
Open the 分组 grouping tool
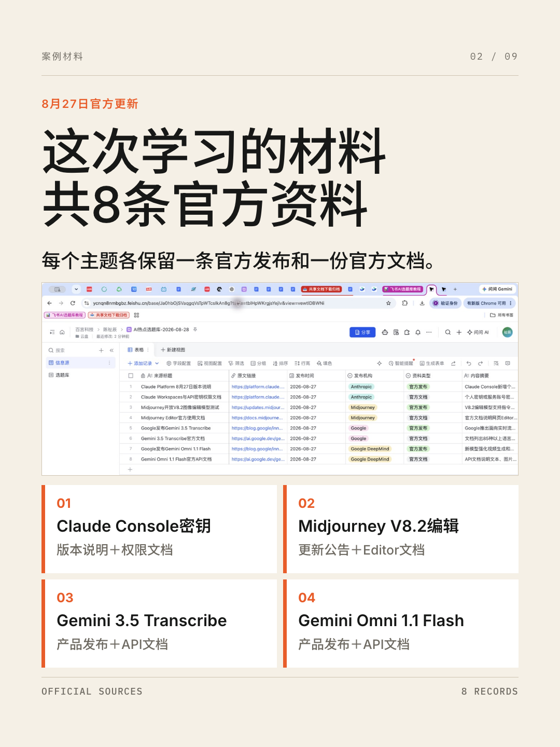(258, 363)
